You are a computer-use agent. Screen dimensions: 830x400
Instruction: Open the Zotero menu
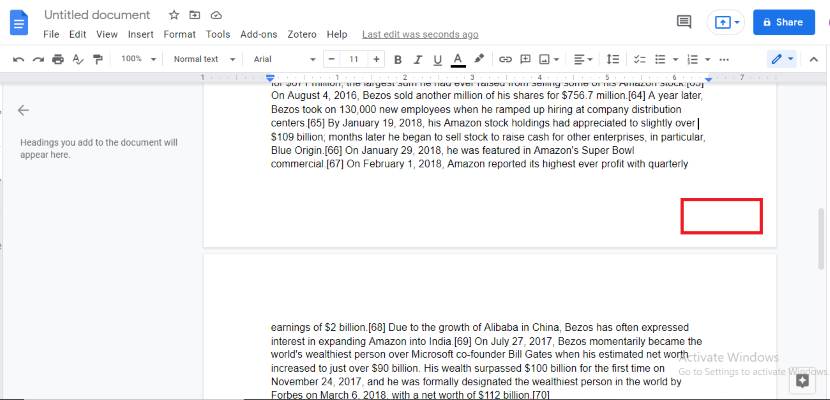(302, 34)
